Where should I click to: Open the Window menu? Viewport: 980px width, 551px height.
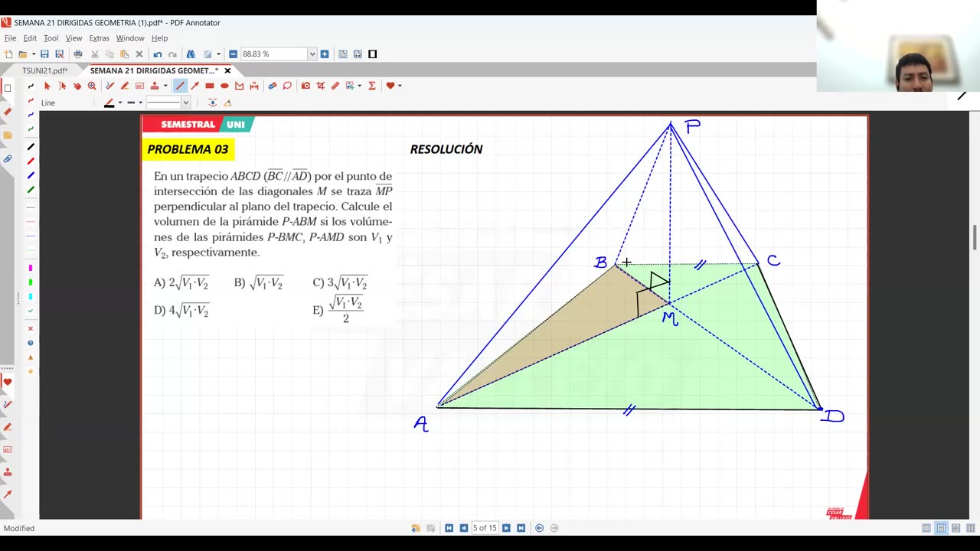click(130, 38)
